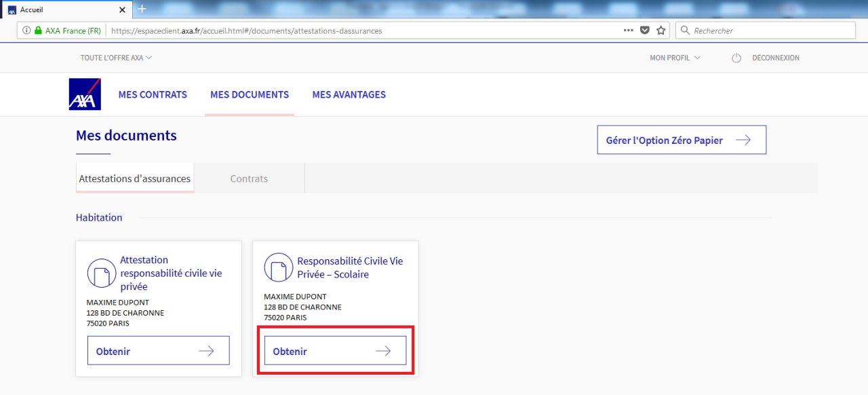Click the document icon on the Scolaire card

click(x=278, y=267)
